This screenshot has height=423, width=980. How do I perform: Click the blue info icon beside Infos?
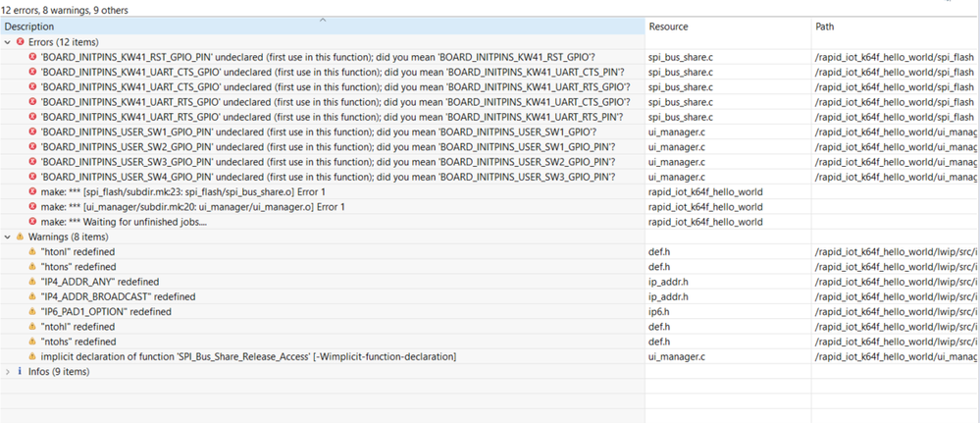tap(20, 371)
